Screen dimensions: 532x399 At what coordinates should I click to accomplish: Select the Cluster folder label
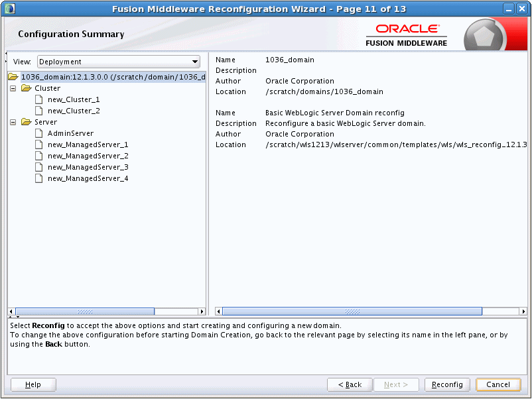[x=48, y=88]
